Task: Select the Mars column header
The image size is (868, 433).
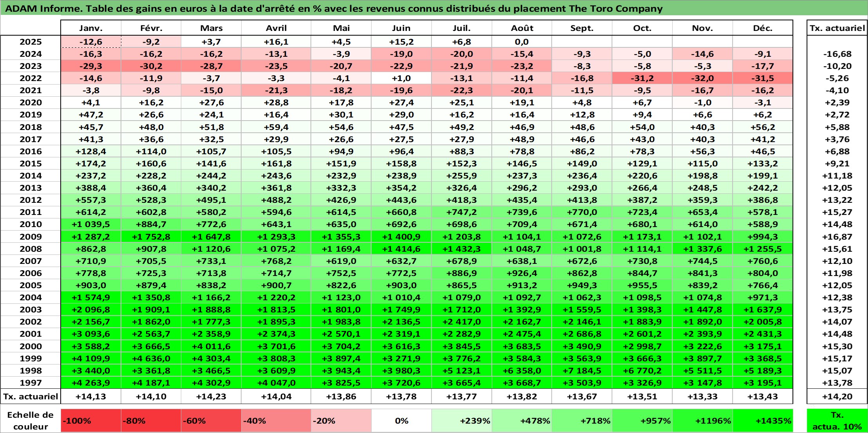Action: click(x=211, y=28)
